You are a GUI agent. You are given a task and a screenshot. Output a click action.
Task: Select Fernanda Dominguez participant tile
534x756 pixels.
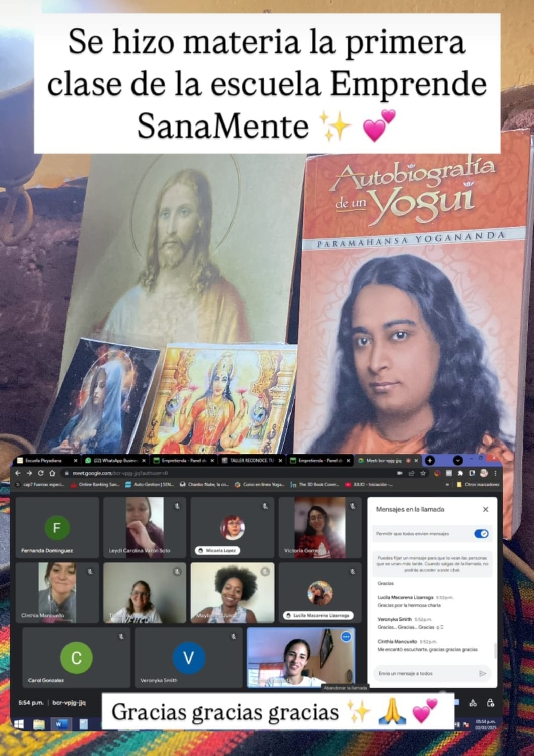coord(57,528)
